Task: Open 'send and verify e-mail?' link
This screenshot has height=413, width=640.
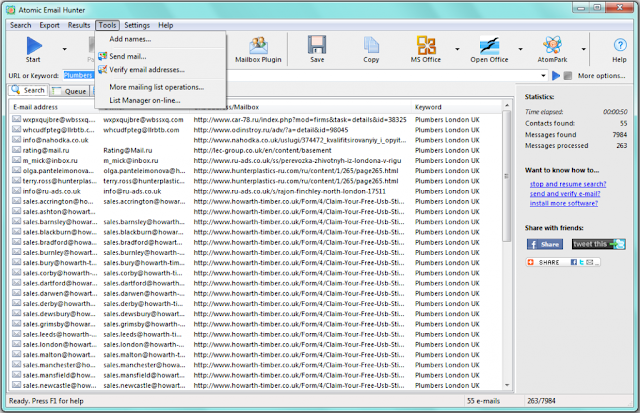Action: click(x=565, y=193)
